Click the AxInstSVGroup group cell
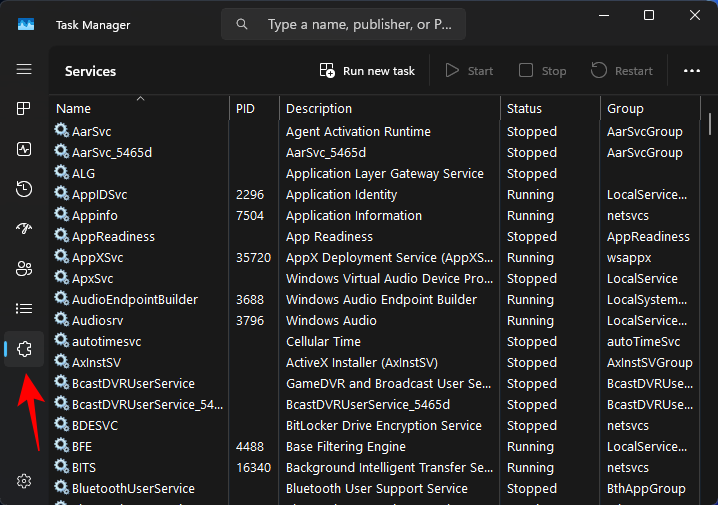The width and height of the screenshot is (718, 505). click(650, 363)
